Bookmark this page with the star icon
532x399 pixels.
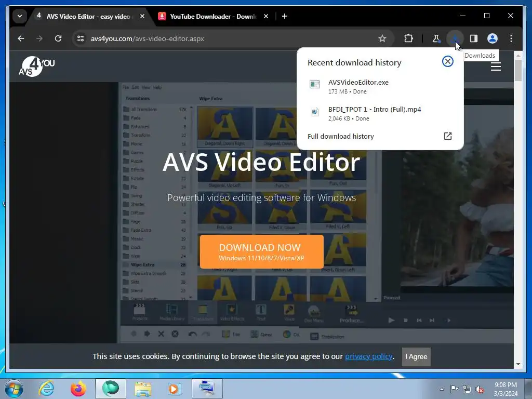click(x=382, y=38)
